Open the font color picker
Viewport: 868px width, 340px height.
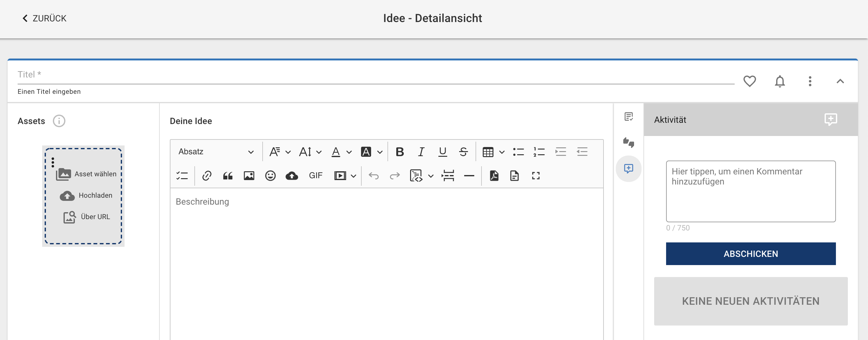(x=341, y=152)
